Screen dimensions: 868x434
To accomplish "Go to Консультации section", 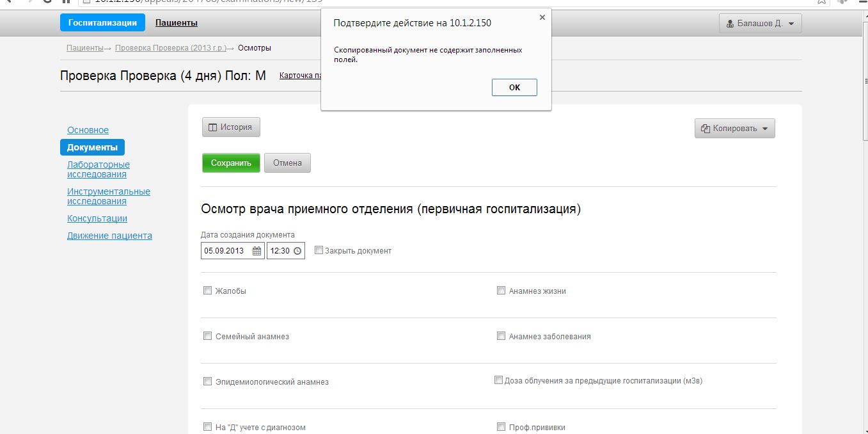I will point(97,218).
